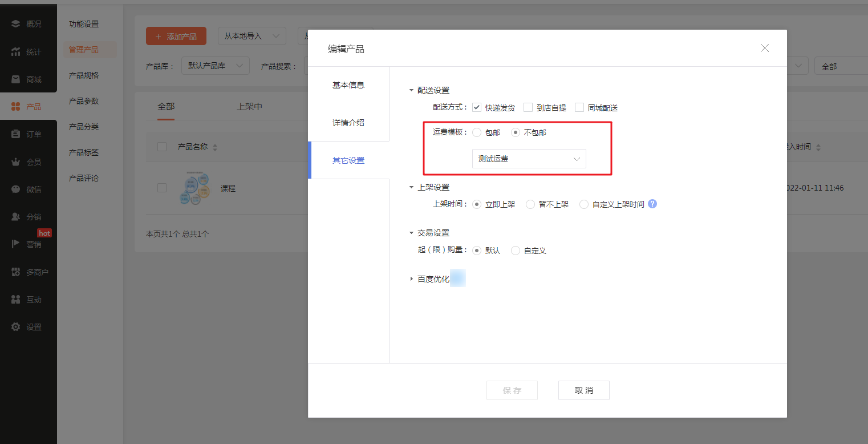
Task: Select the 不包邮 radio option
Action: point(516,132)
